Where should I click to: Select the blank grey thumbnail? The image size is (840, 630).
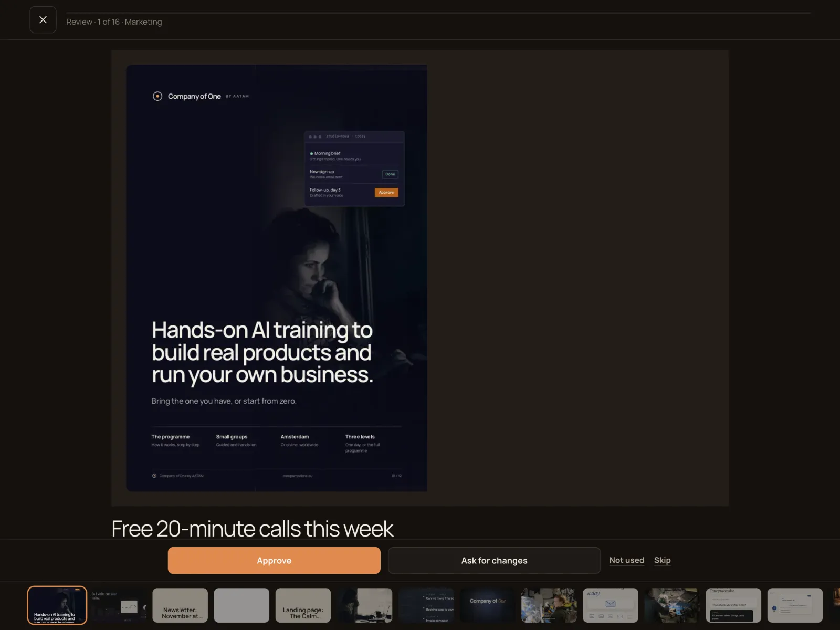coord(241,605)
